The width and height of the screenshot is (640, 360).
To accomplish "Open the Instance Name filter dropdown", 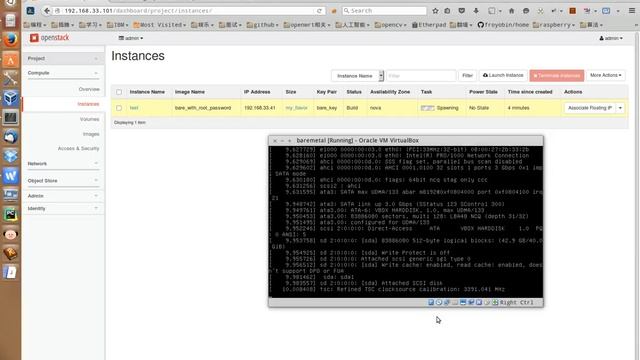I will point(358,76).
